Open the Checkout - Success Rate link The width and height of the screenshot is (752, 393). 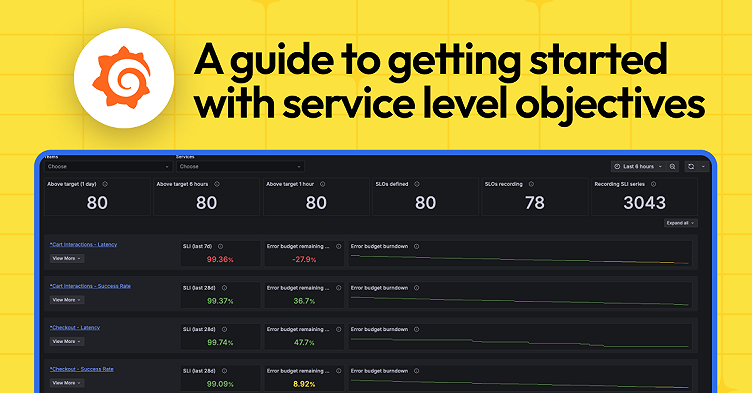point(82,369)
